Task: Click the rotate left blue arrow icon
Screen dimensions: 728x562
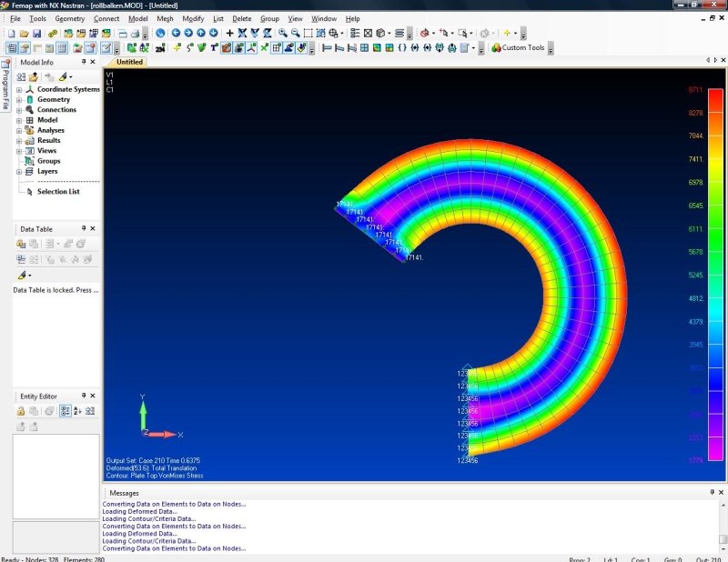Action: [x=176, y=33]
